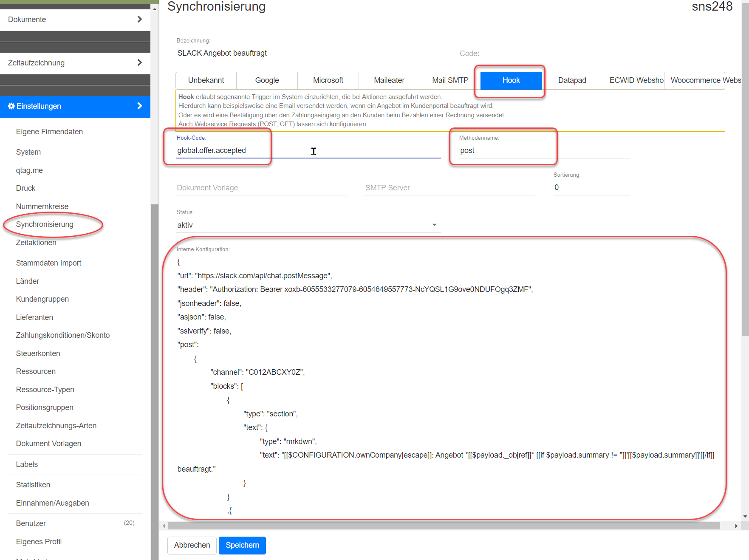Viewport: 749px width, 560px height.
Task: Open Synchronisierung in the sidebar
Action: coord(45,224)
